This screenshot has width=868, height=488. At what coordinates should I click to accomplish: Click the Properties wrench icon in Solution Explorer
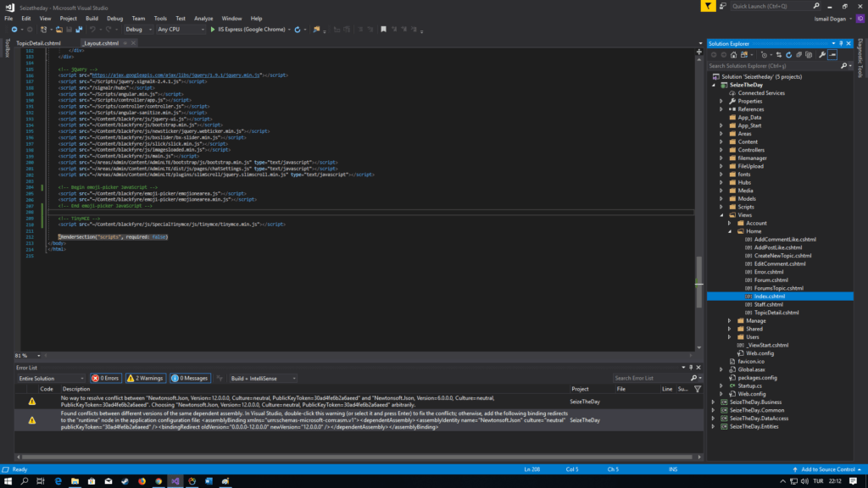(x=822, y=55)
